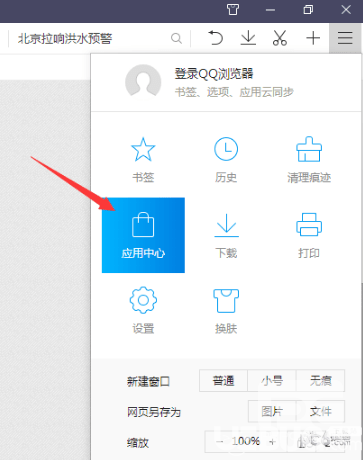Open a 普通 normal new window
The image size is (363, 460).
(223, 380)
